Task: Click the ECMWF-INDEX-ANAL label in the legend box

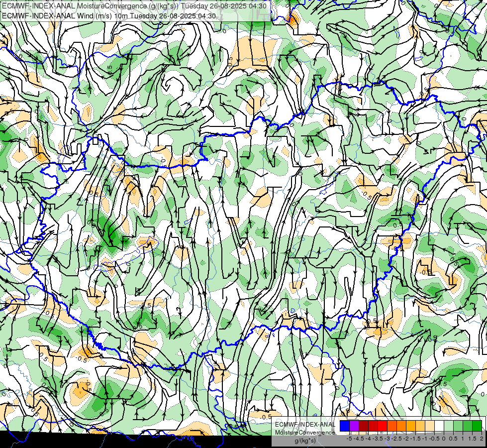Action: pos(305,425)
